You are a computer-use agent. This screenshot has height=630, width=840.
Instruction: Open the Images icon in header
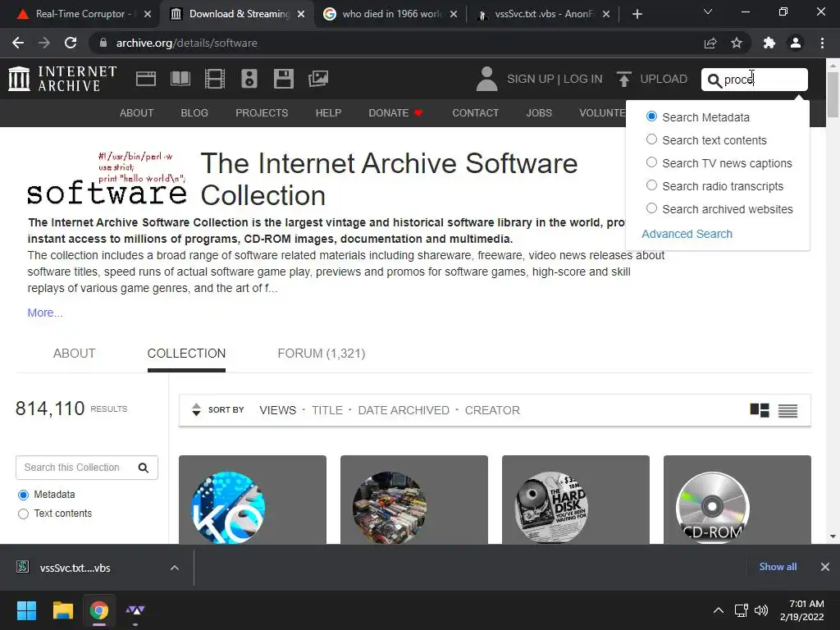[x=318, y=79]
